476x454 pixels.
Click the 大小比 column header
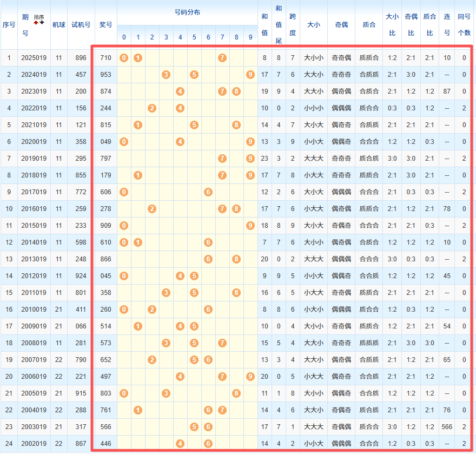pyautogui.click(x=392, y=24)
